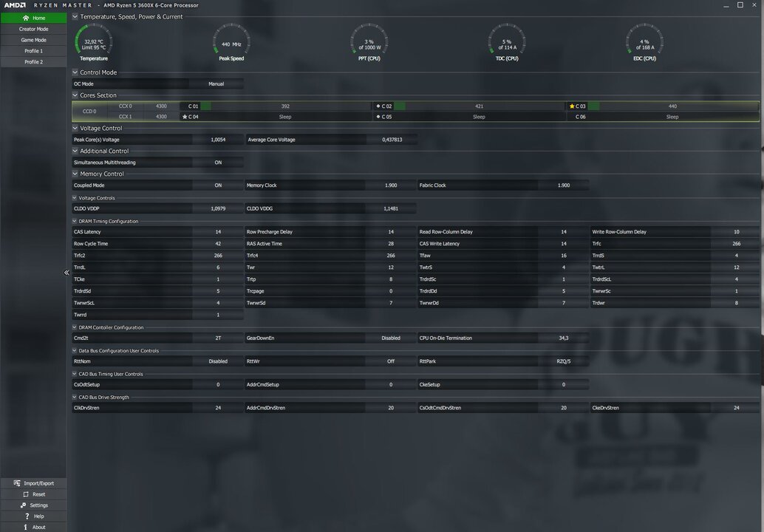Click RttPark RZQ/5 value

563,361
